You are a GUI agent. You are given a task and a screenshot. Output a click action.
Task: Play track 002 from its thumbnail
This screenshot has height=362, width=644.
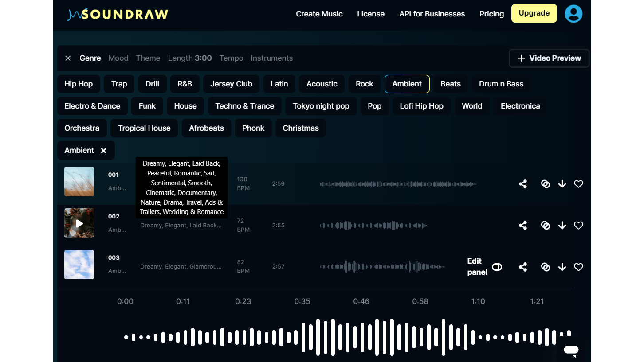tap(79, 223)
